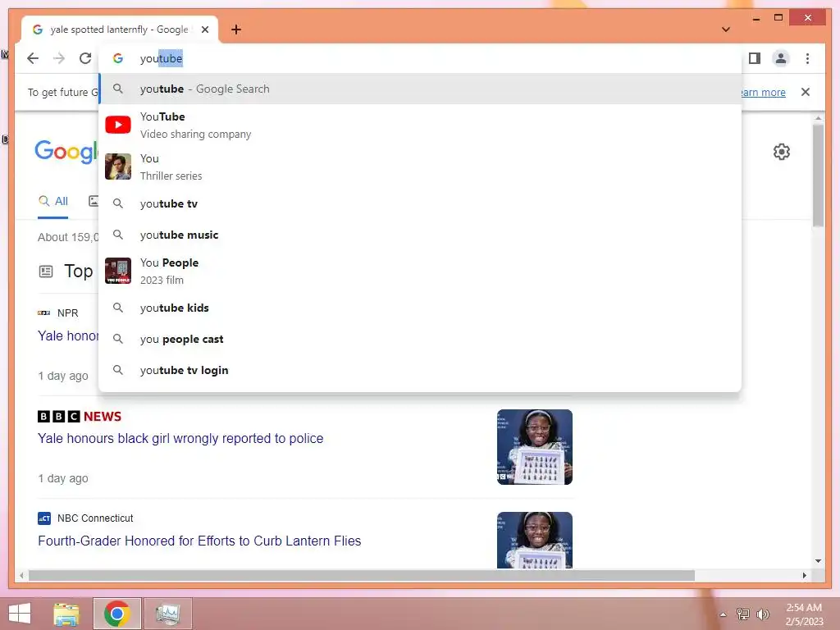Screen dimensions: 840x630
Task: Follow the Learn more link
Action: click(x=762, y=92)
